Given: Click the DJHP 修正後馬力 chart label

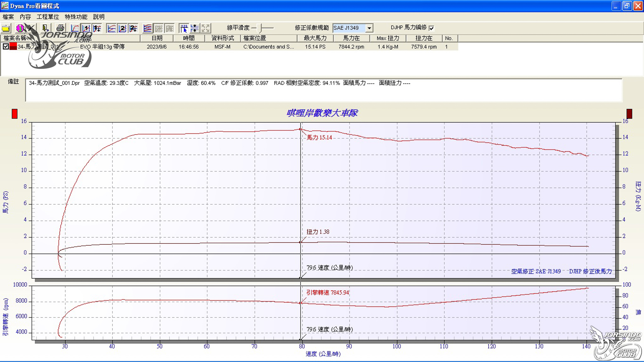Looking at the screenshot, I should point(591,271).
